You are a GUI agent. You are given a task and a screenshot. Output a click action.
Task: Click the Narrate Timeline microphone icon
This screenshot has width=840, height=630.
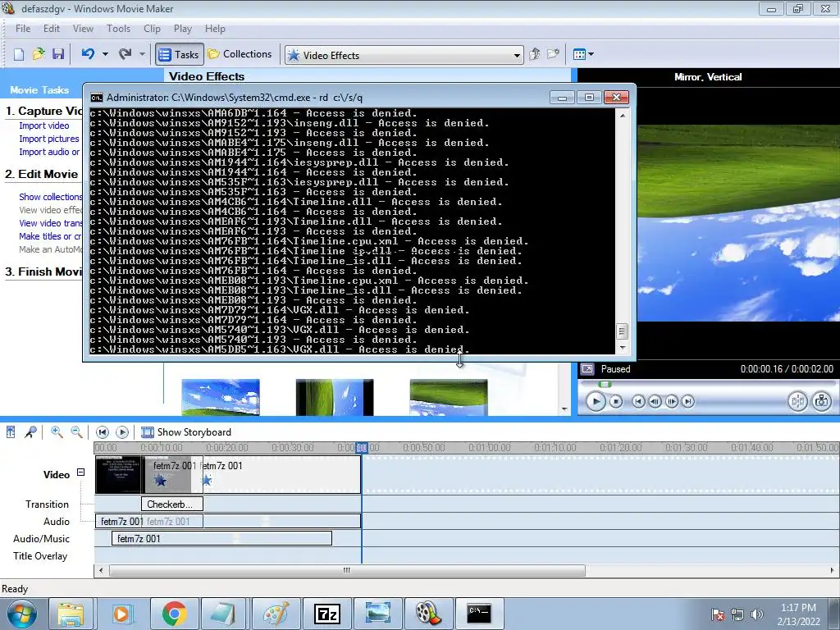(30, 431)
